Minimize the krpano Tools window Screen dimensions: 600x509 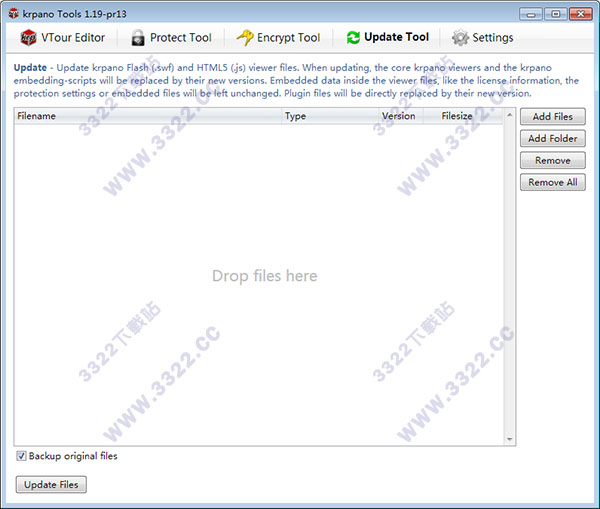click(531, 15)
